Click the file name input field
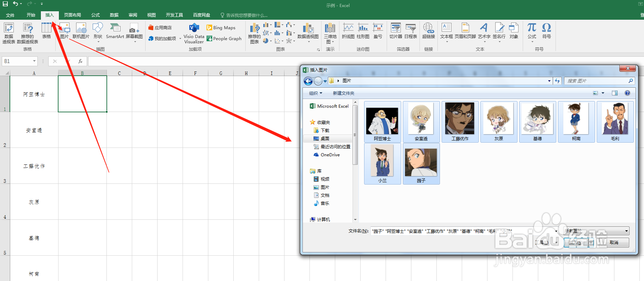 pyautogui.click(x=465, y=231)
